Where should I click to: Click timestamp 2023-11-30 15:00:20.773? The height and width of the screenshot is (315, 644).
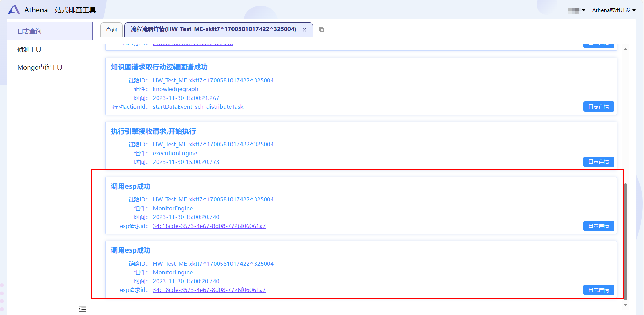pos(186,162)
